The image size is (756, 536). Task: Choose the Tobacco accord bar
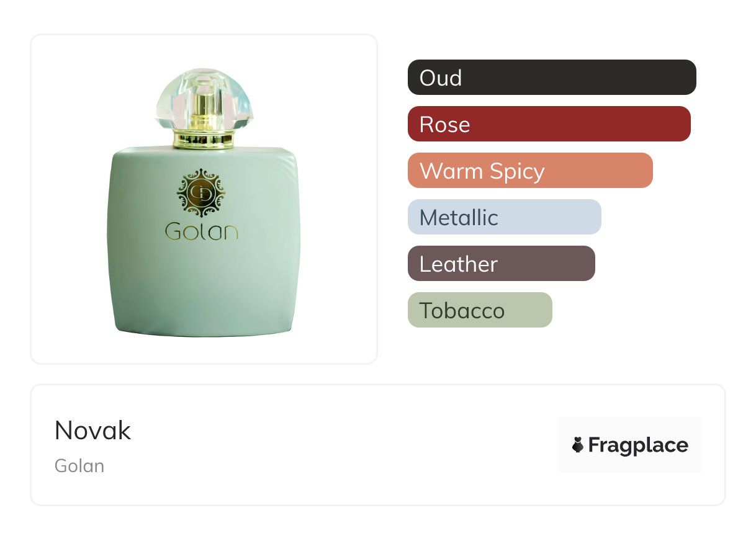coord(480,310)
